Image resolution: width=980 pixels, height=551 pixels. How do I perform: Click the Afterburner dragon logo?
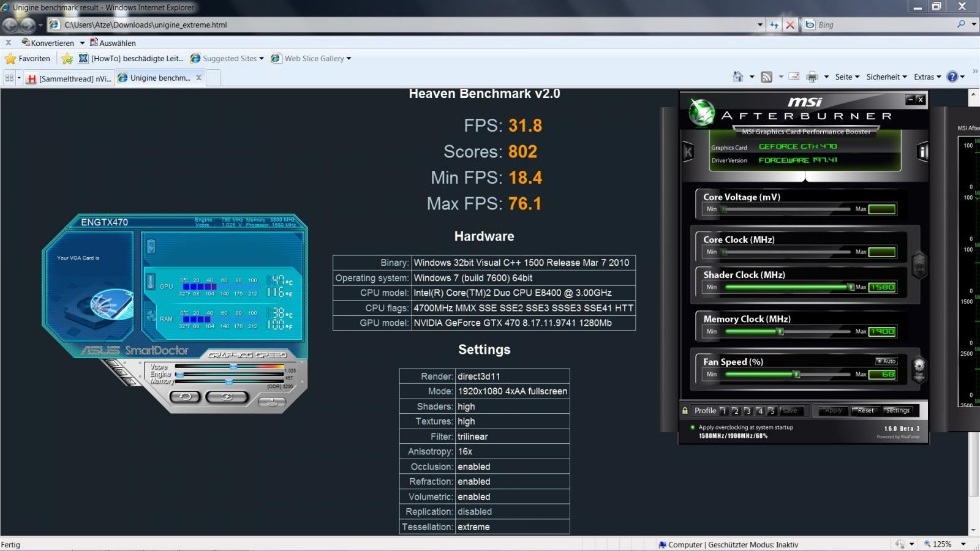click(701, 113)
